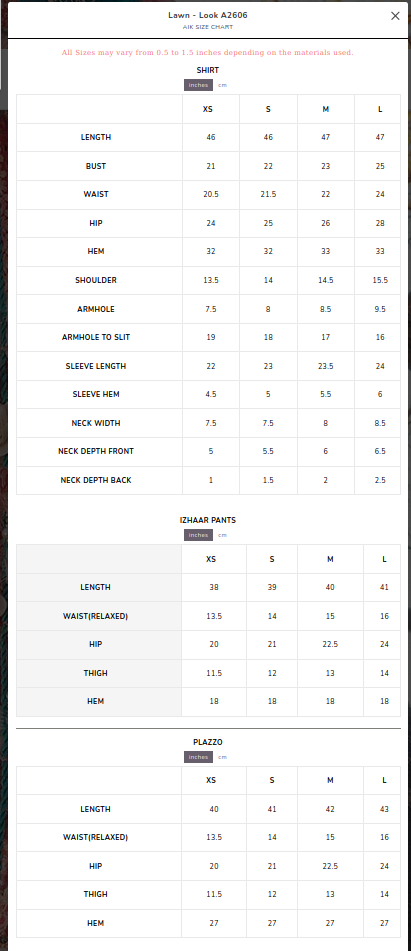Switch Plazzo chart to cm
The image size is (411, 951).
222,758
